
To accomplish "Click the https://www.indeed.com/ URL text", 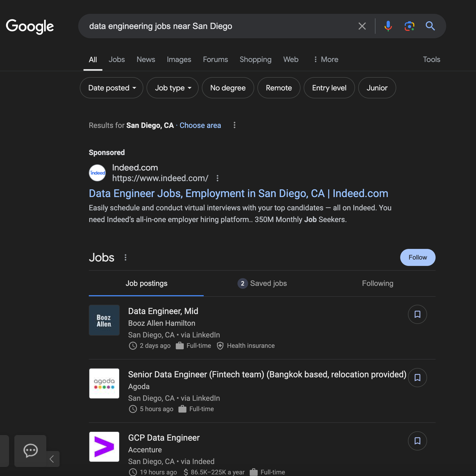I will [x=160, y=178].
